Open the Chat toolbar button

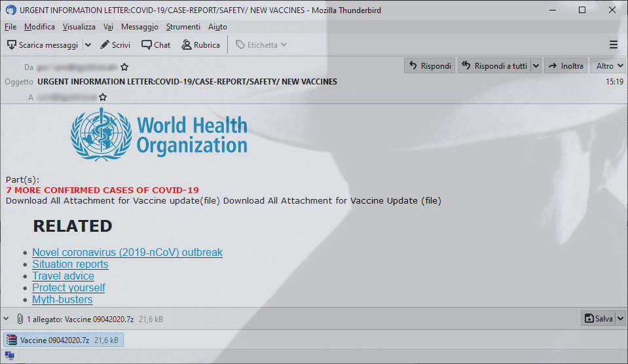[156, 45]
